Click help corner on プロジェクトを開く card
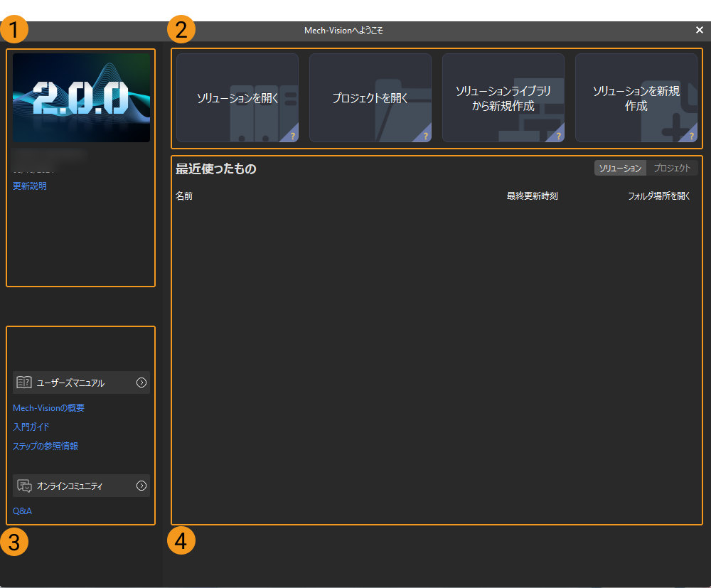711x588 pixels. (x=424, y=136)
